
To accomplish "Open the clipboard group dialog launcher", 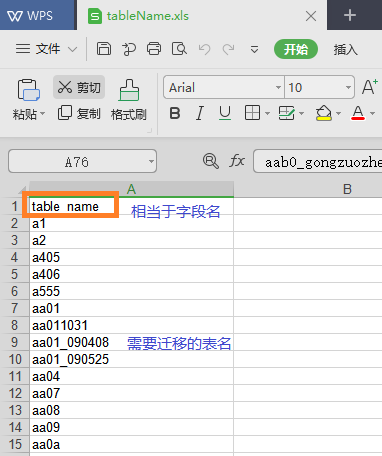I will [x=150, y=131].
